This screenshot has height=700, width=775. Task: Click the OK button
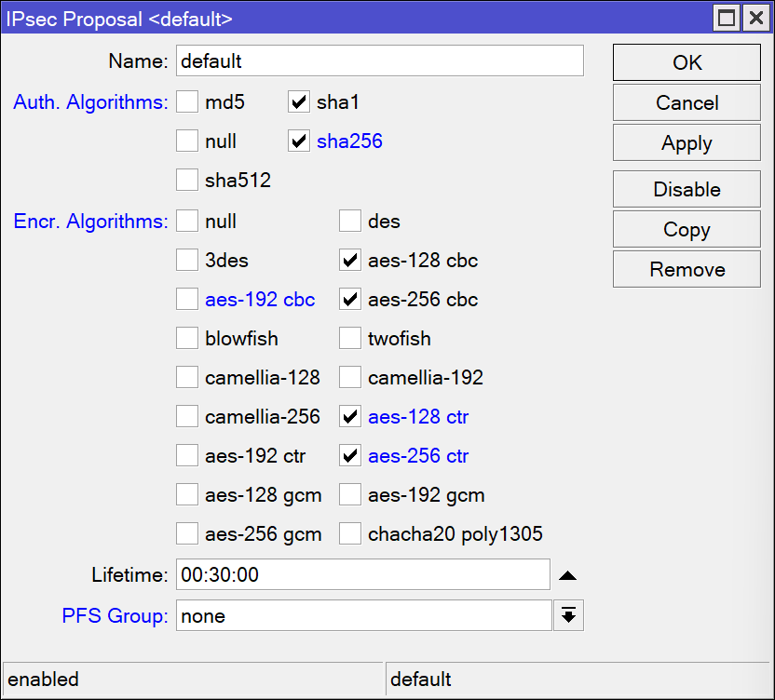(x=687, y=62)
